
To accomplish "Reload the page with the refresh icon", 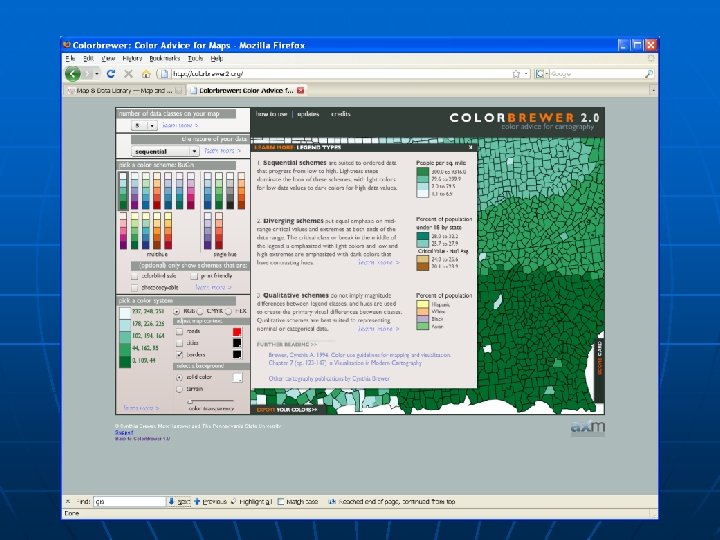I will coord(111,73).
